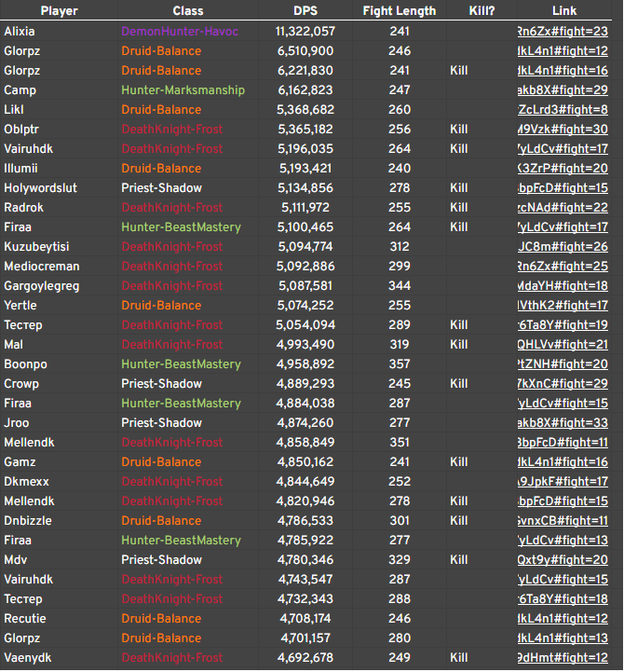Select the Kill? column header
The width and height of the screenshot is (624, 672).
click(482, 10)
